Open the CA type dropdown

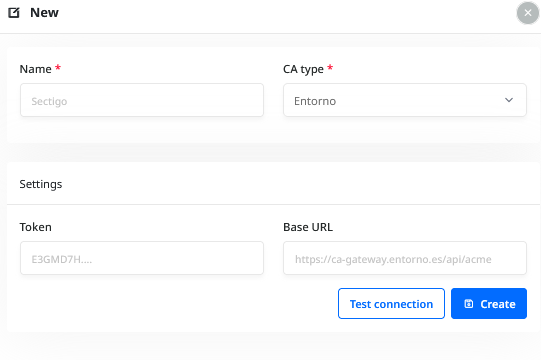pos(405,100)
